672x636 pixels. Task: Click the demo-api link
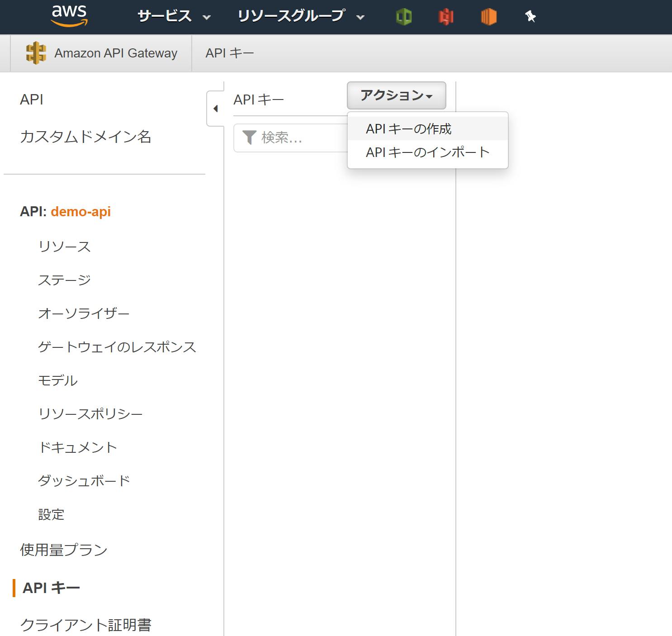(80, 212)
